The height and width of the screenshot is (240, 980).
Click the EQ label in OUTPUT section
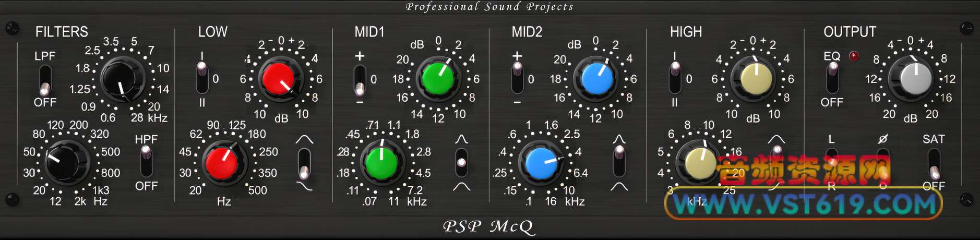[x=832, y=56]
